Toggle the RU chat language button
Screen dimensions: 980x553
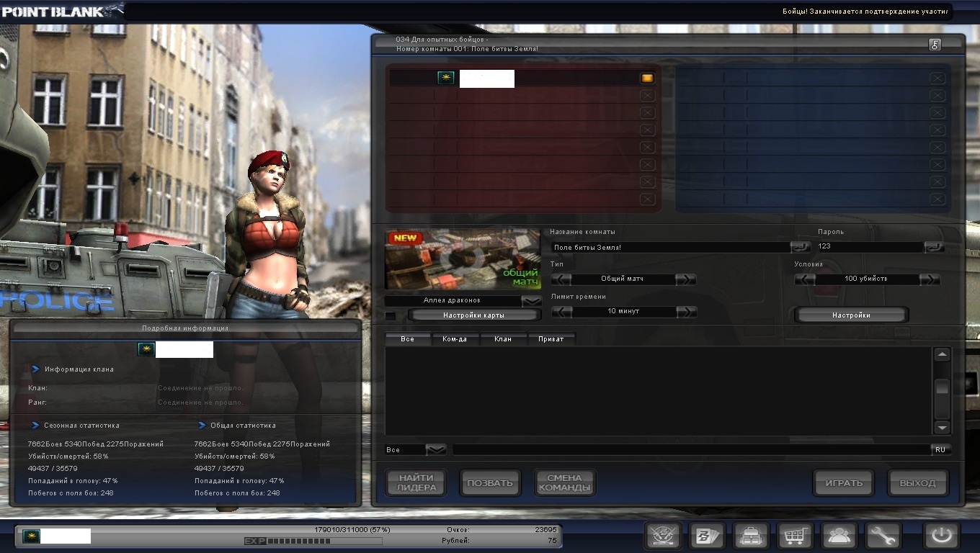(x=940, y=449)
